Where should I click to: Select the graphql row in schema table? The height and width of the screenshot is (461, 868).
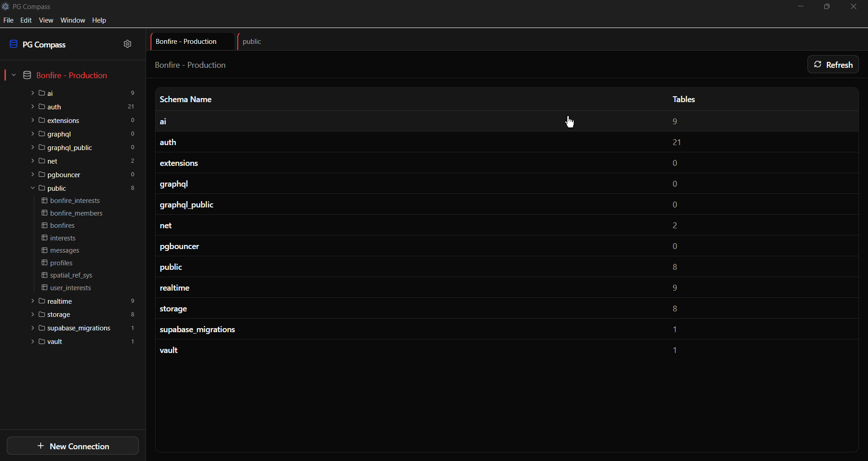507,184
